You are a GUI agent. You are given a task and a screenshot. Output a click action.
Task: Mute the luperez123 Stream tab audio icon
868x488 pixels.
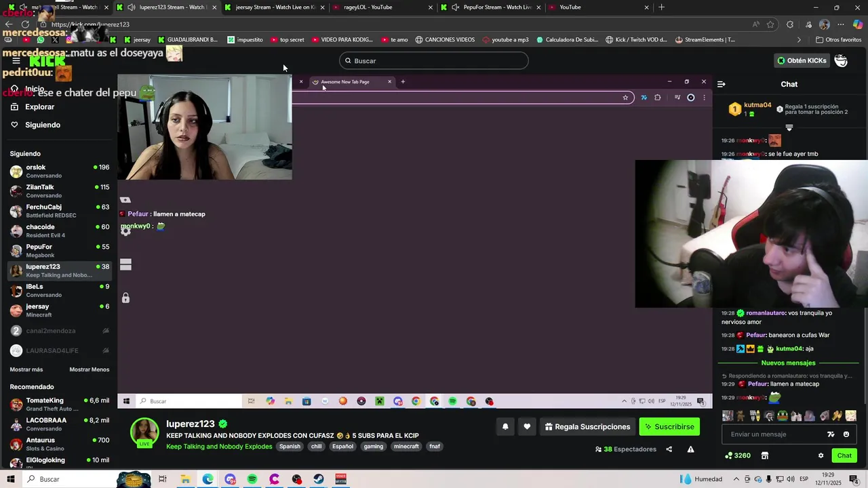[x=130, y=7]
